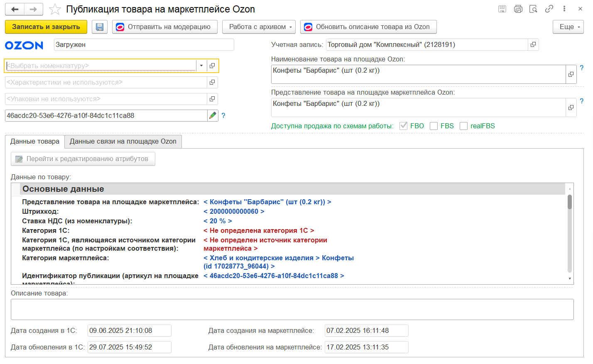This screenshot has width=593, height=364.
Task: Open the "Работа с архивом" dropdown
Action: [259, 27]
